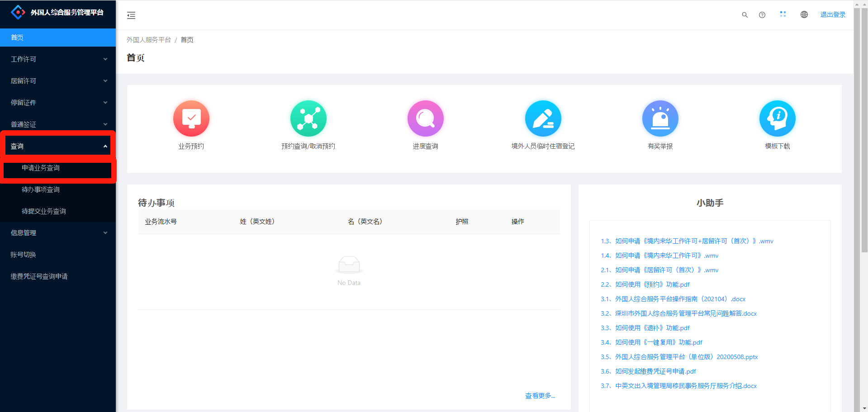
Task: Collapse the 查询 sidebar menu
Action: (x=58, y=146)
